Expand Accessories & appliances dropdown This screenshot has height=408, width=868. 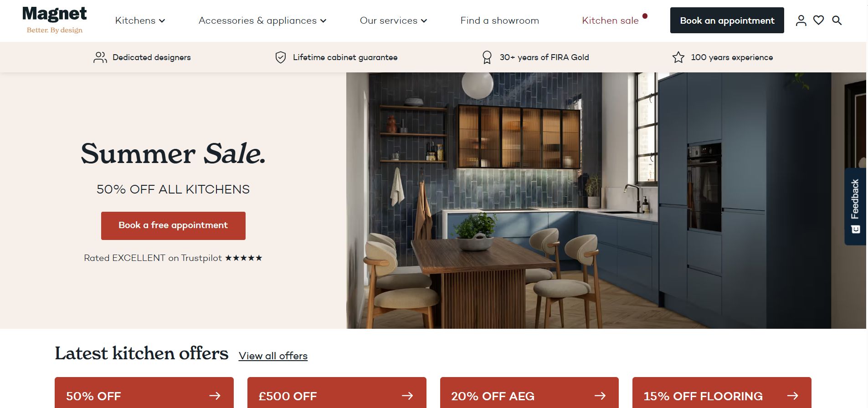pos(262,20)
